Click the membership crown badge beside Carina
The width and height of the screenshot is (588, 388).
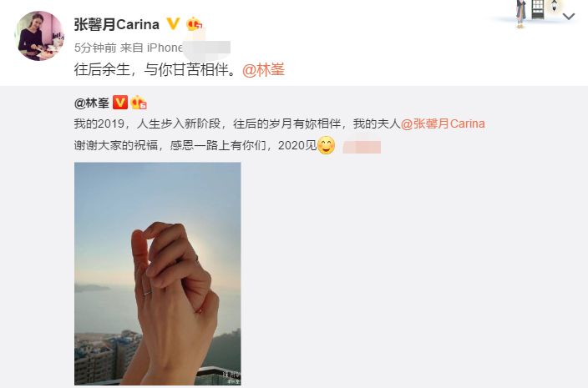tap(194, 24)
